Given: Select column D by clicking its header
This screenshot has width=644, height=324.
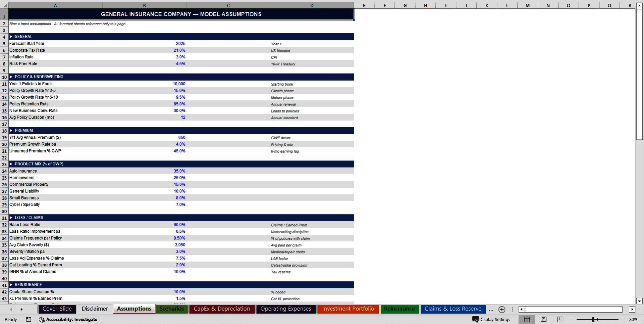Looking at the screenshot, I should tap(312, 5).
